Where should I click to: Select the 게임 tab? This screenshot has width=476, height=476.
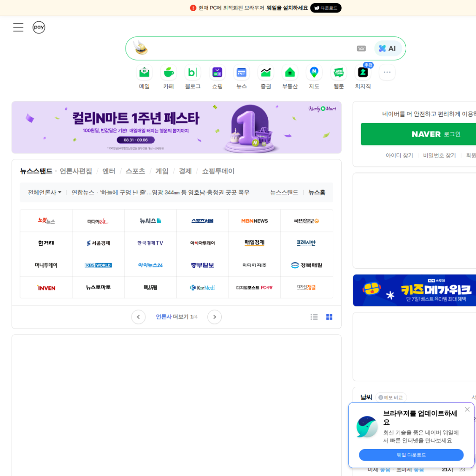[162, 171]
